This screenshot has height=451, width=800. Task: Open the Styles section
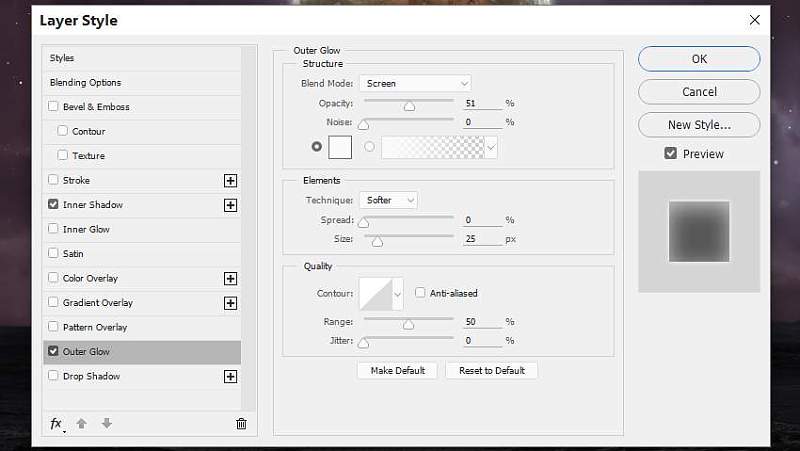point(142,58)
